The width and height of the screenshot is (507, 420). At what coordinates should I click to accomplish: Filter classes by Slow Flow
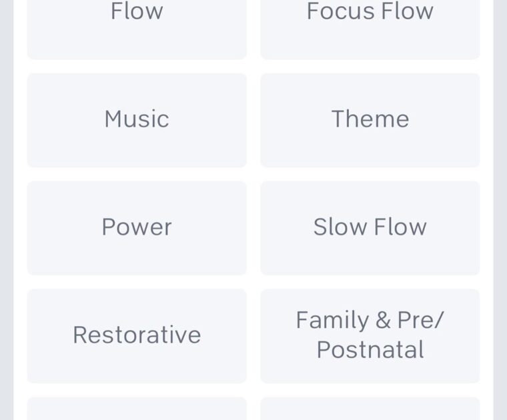[370, 227]
